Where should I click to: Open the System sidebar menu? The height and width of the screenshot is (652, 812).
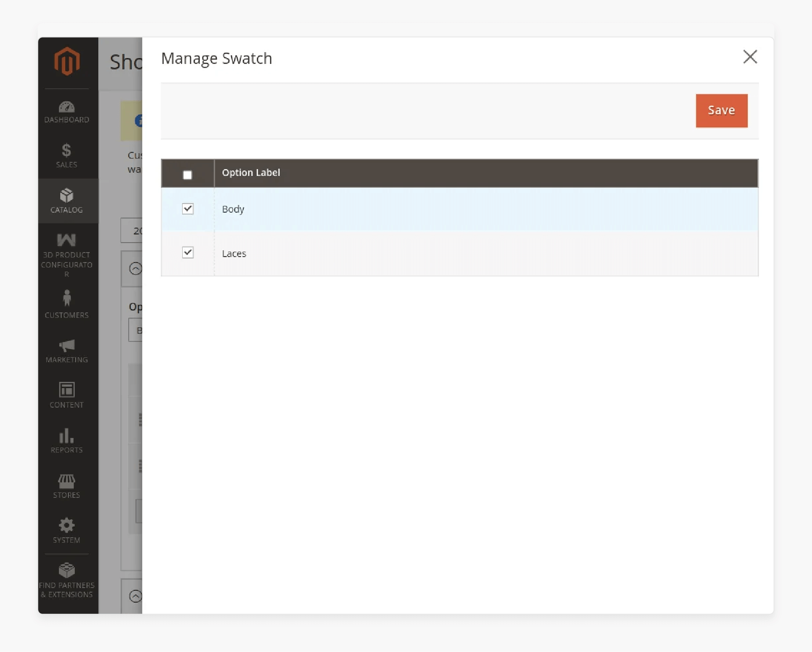[x=67, y=530]
